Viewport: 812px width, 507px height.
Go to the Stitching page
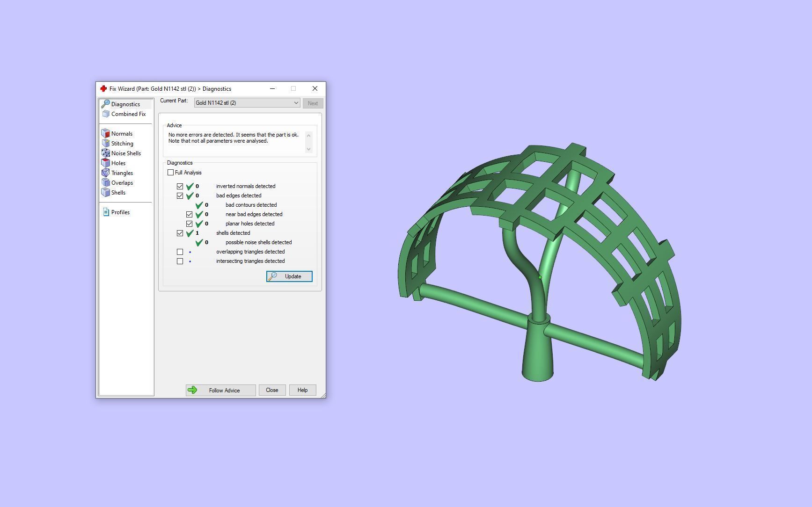click(x=122, y=144)
